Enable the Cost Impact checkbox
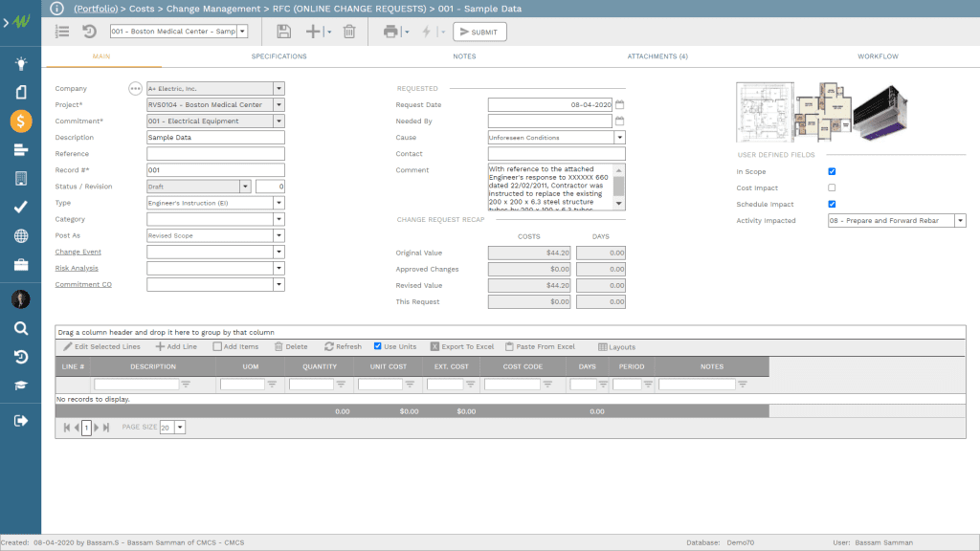 coord(831,187)
